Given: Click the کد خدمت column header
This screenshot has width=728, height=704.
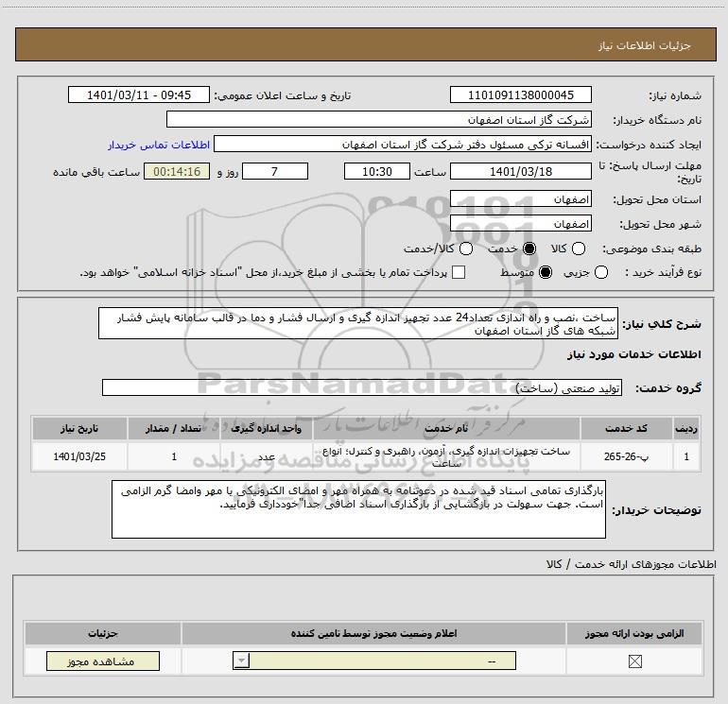Looking at the screenshot, I should (626, 428).
